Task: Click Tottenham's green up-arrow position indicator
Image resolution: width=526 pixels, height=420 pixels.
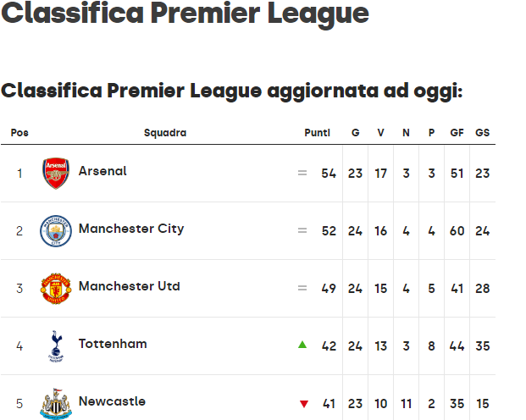Action: [302, 345]
